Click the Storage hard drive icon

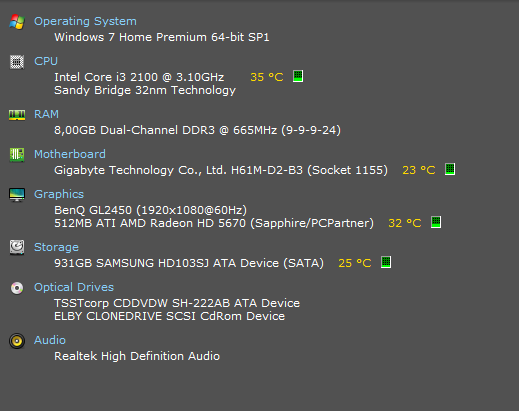click(17, 247)
